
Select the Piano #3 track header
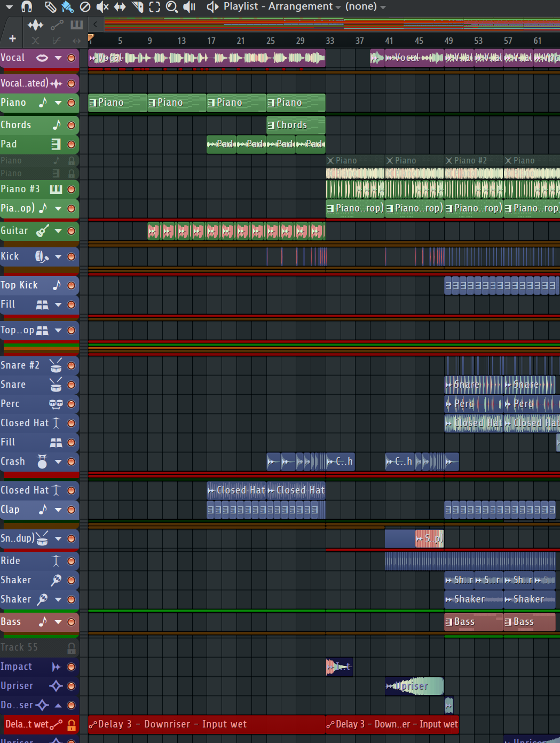pyautogui.click(x=40, y=189)
